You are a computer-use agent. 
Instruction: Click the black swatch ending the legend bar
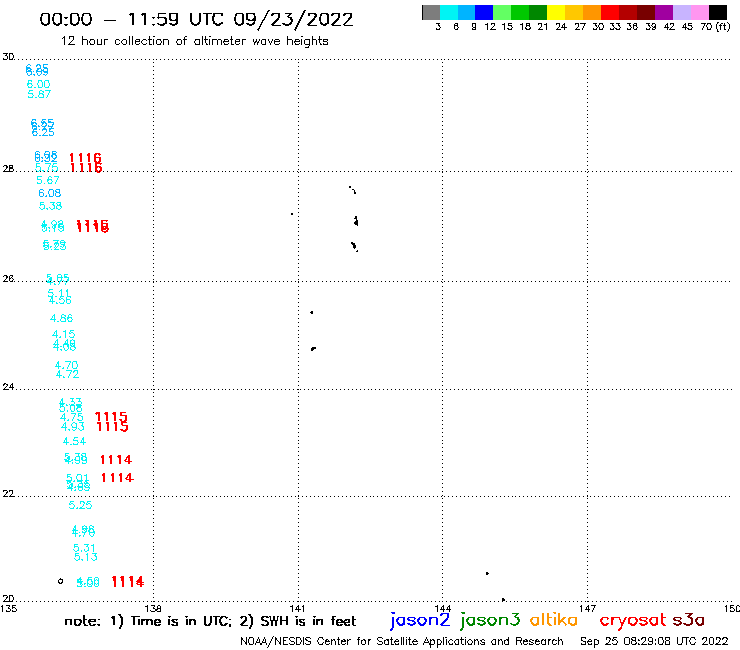pos(717,12)
